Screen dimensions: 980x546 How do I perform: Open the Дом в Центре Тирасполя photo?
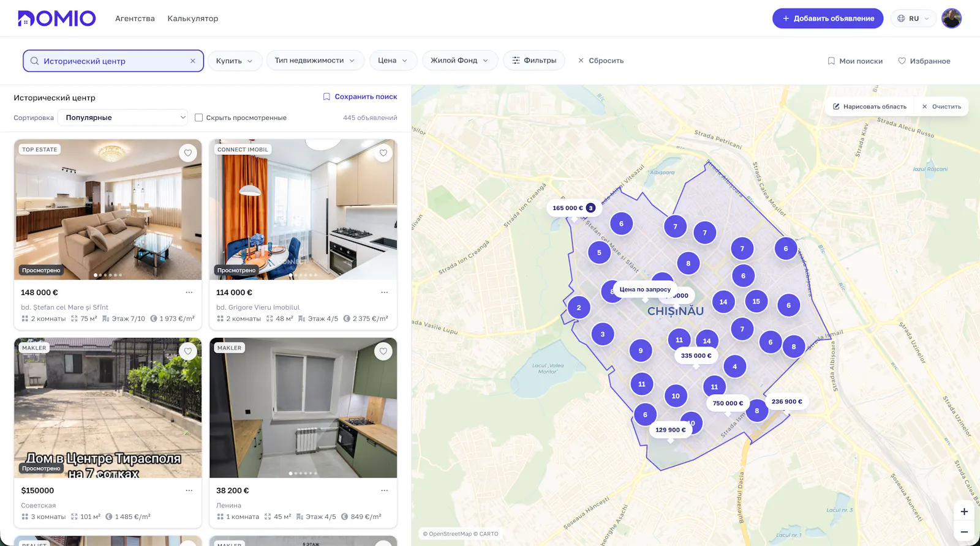click(x=108, y=408)
